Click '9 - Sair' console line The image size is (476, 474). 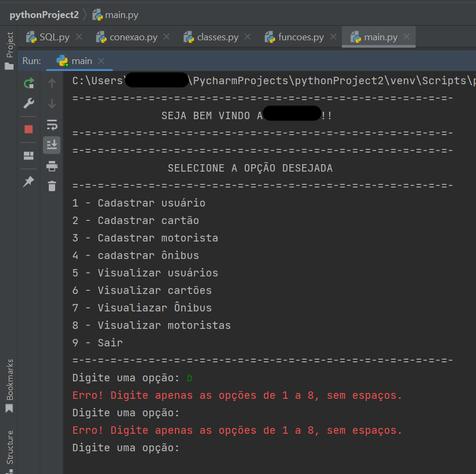pyautogui.click(x=98, y=343)
